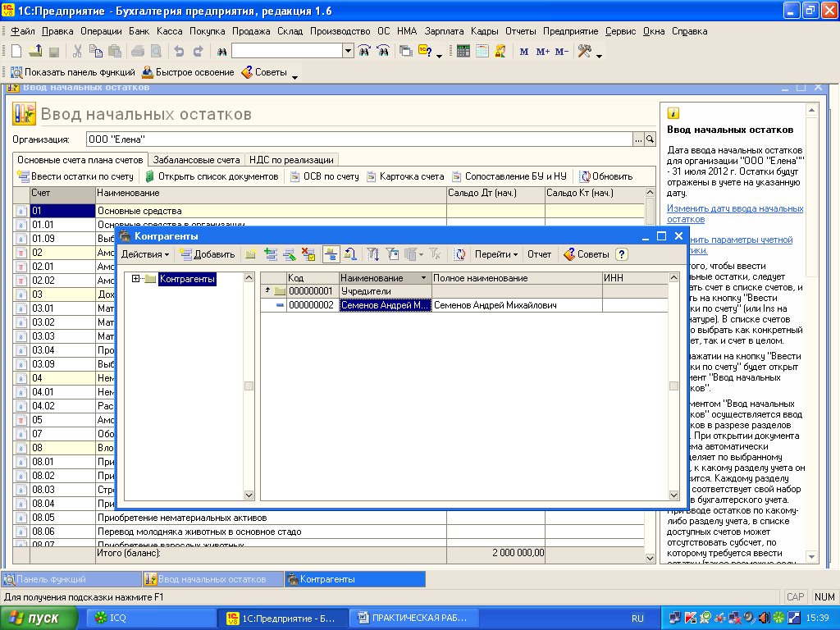Click Ввести остатки по счету button
The image size is (840, 630).
point(75,176)
